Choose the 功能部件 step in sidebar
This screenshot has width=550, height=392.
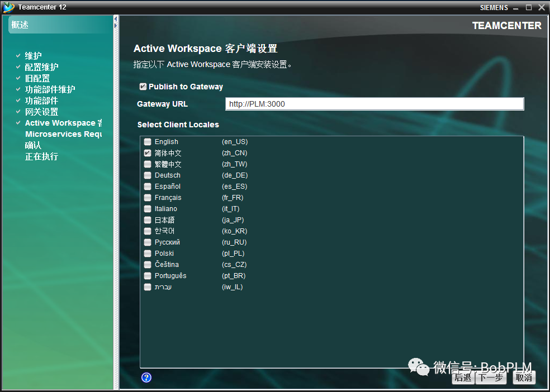[41, 101]
